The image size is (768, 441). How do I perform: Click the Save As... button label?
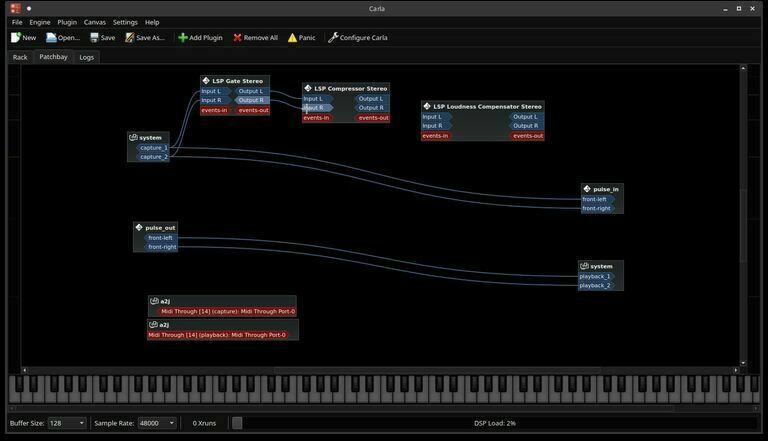pyautogui.click(x=150, y=38)
